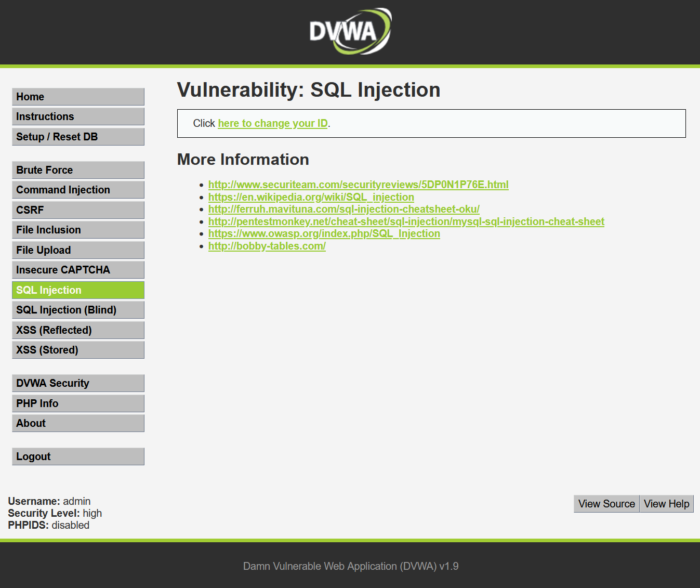Select SQL Injection (Blind) from sidebar

coord(77,309)
